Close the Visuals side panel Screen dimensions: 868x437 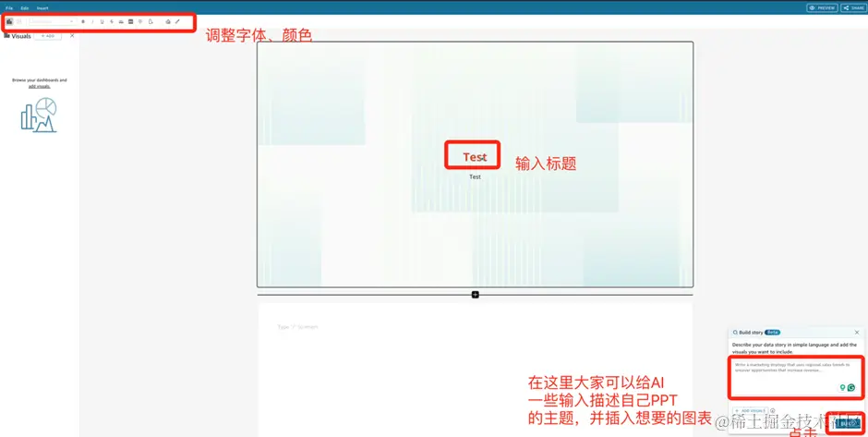pos(72,36)
